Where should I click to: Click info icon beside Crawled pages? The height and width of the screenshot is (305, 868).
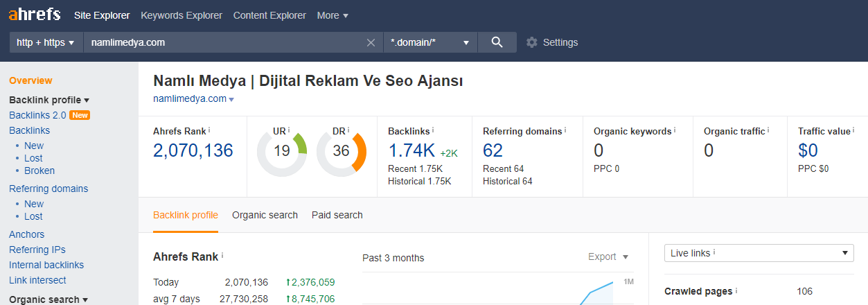736,290
